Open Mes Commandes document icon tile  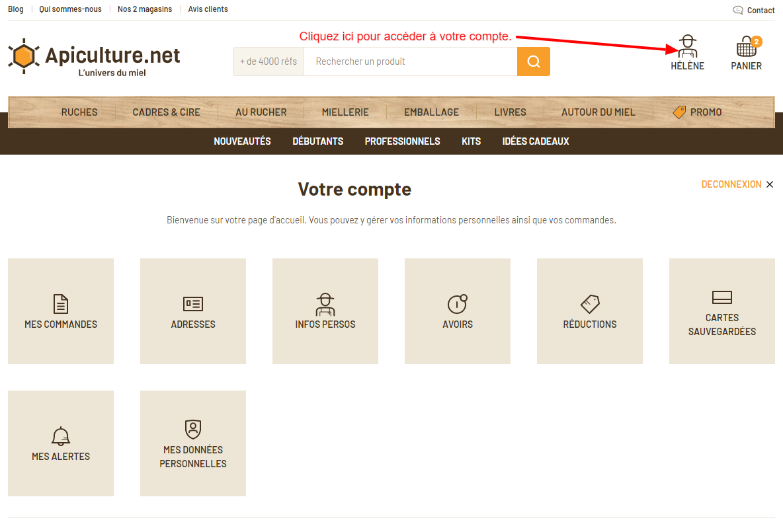pyautogui.click(x=61, y=304)
